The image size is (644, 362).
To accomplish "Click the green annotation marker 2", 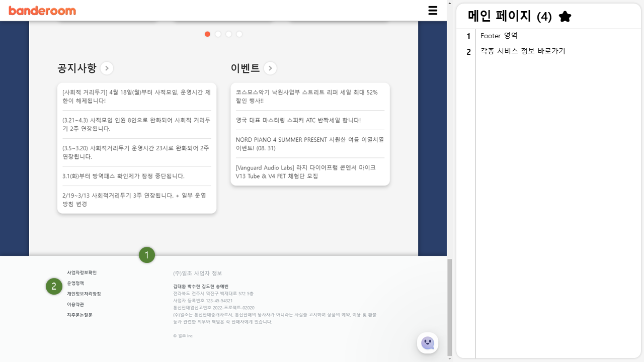I will (54, 286).
